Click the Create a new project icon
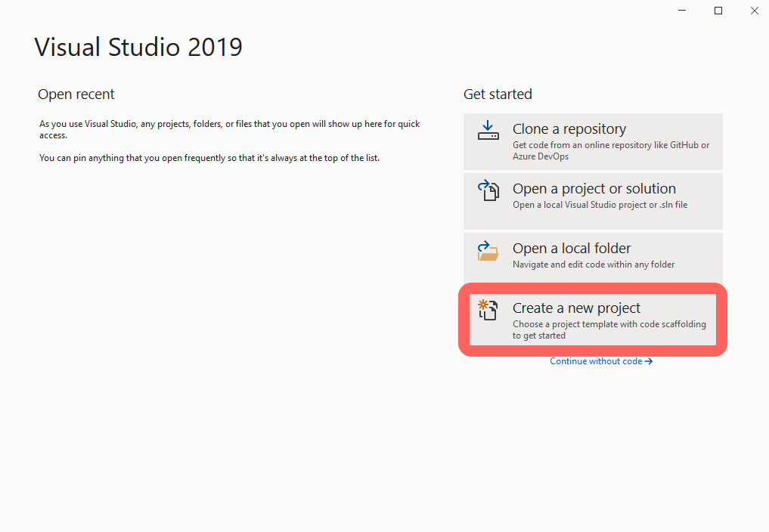This screenshot has width=769, height=532. [488, 310]
